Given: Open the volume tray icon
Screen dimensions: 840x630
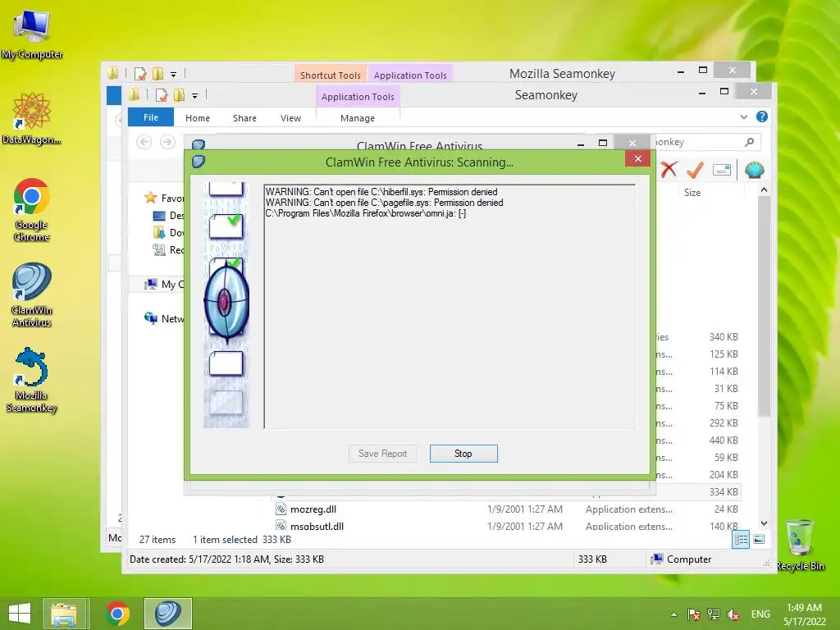Looking at the screenshot, I should tap(733, 614).
